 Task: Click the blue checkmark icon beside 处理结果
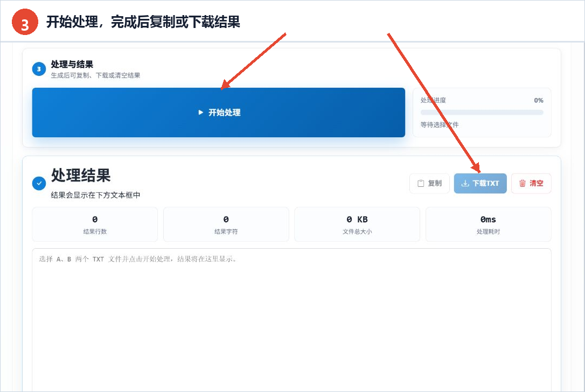click(x=39, y=183)
